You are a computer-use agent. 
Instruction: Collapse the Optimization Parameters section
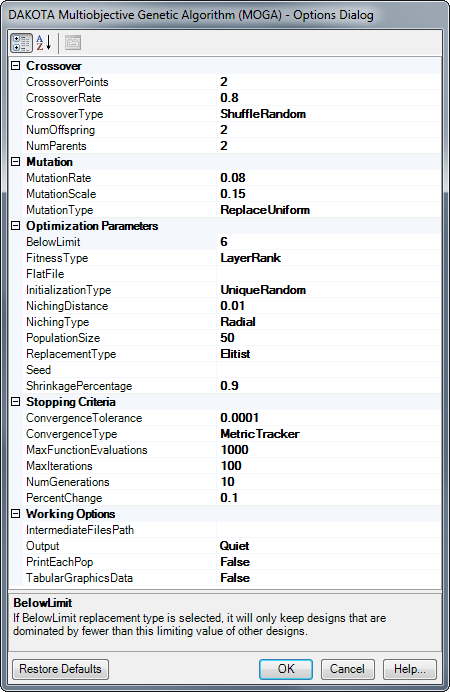[x=15, y=226]
